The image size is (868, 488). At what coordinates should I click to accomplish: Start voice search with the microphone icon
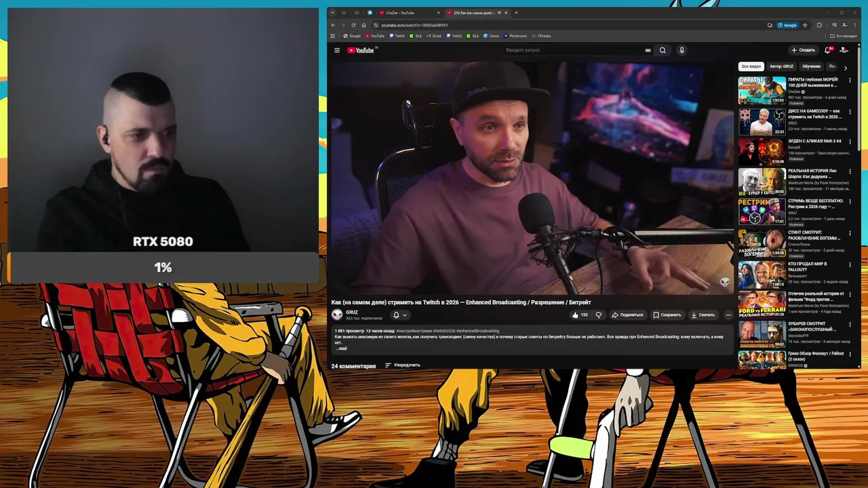pos(682,50)
